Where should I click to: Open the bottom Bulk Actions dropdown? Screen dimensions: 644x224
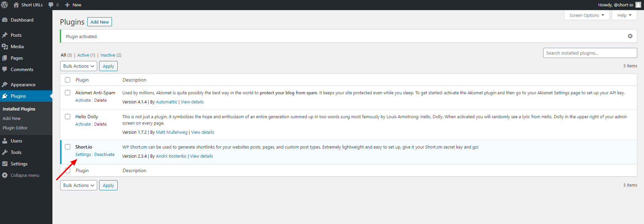tap(79, 185)
